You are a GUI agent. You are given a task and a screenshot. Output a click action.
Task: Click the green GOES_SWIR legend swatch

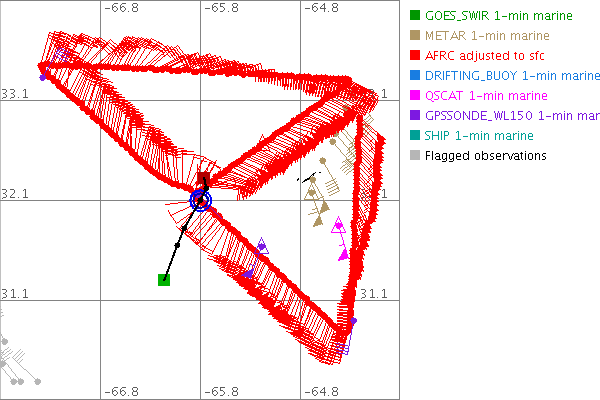click(x=413, y=16)
